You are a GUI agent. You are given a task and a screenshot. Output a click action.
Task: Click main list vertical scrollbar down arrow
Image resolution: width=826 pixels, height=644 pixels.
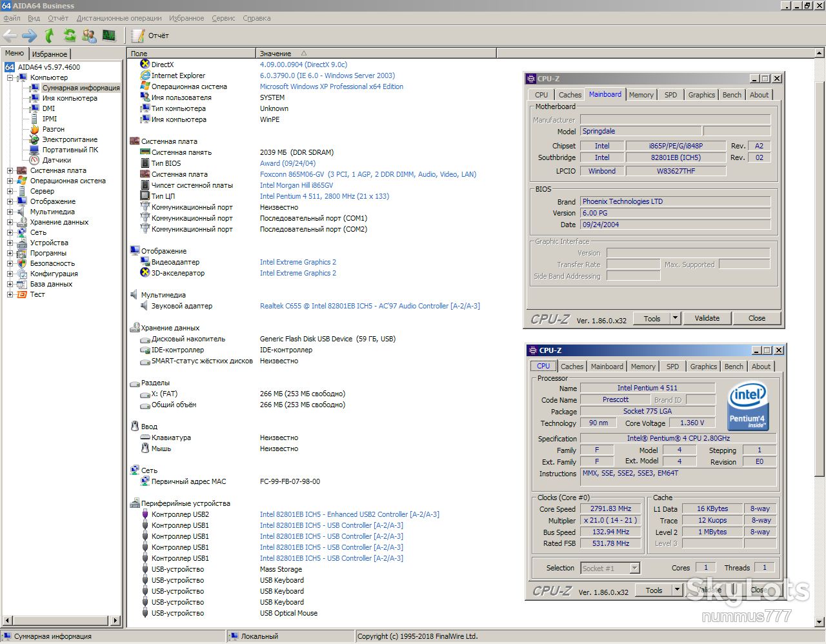pos(820,621)
